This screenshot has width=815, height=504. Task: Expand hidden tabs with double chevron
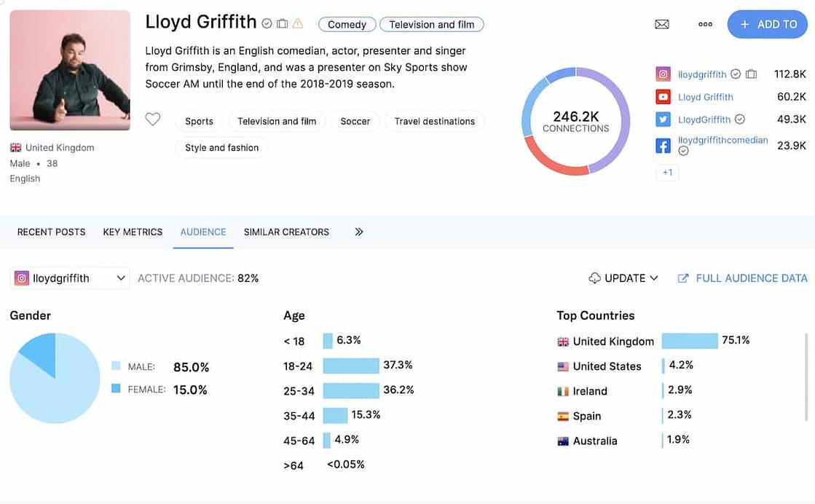359,232
